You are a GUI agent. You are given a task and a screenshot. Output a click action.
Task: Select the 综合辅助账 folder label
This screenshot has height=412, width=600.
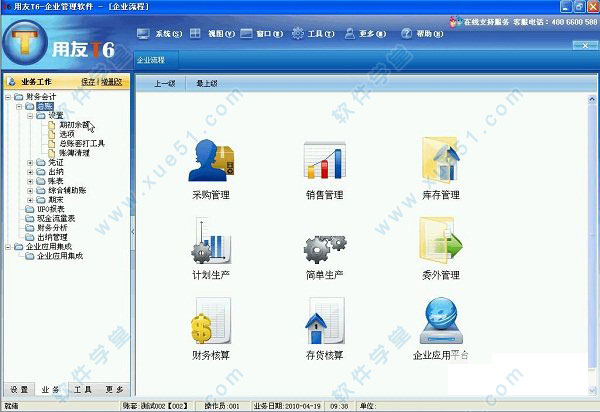67,191
